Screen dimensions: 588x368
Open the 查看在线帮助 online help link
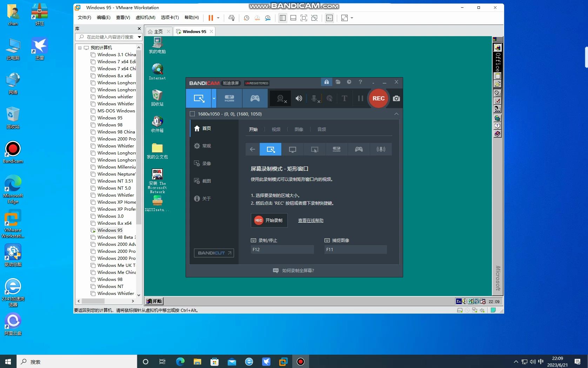pos(311,221)
